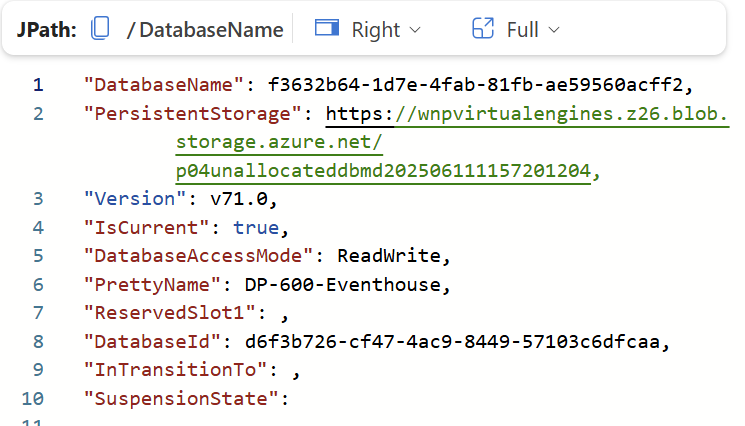The height and width of the screenshot is (426, 745).
Task: Click the /DatabaseName JPath text
Action: (x=205, y=30)
